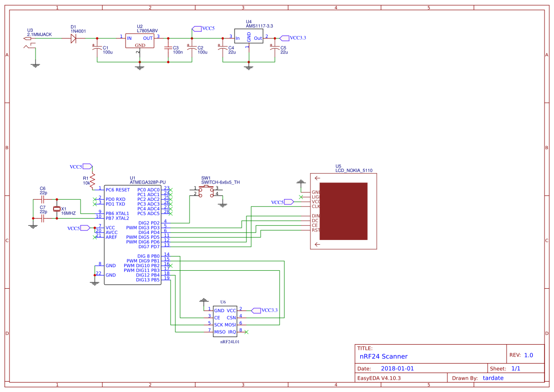This screenshot has height=392, width=554.
Task: Click the C5 22u capacitor symbol
Action: [x=275, y=48]
